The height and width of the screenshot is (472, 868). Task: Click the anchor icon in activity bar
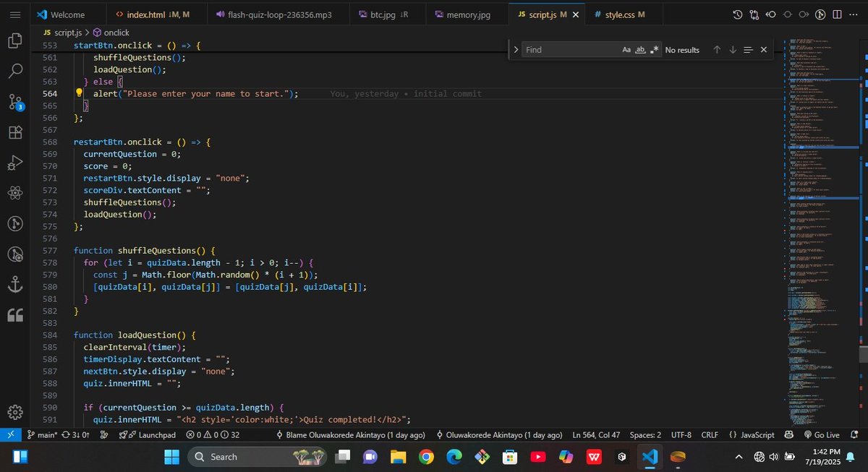tap(15, 285)
